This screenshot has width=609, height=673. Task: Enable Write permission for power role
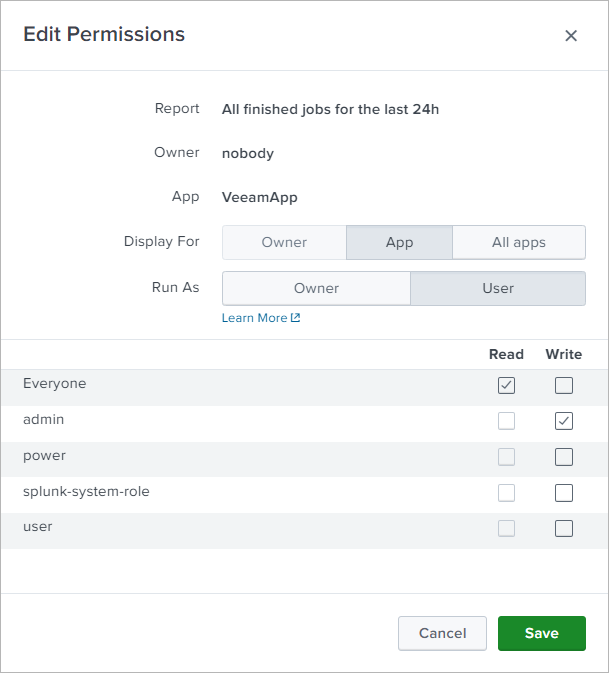point(564,457)
